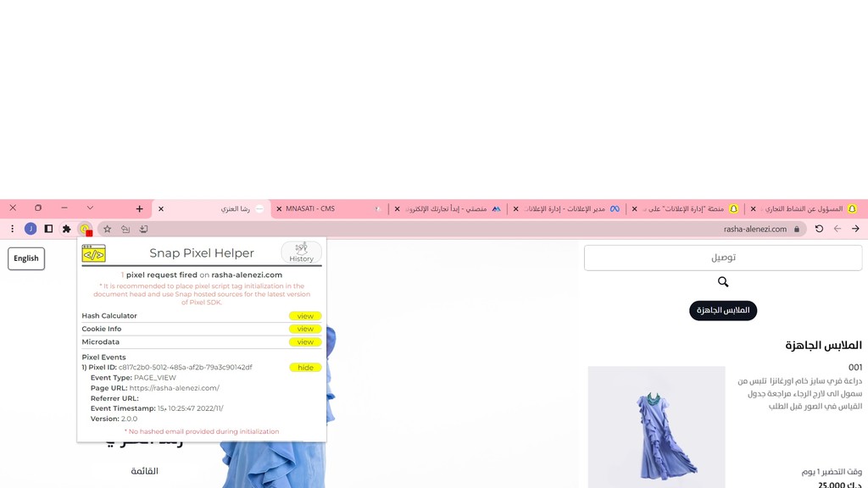Click the Page URL https://rasha-alenezi.com/ value

click(x=175, y=388)
